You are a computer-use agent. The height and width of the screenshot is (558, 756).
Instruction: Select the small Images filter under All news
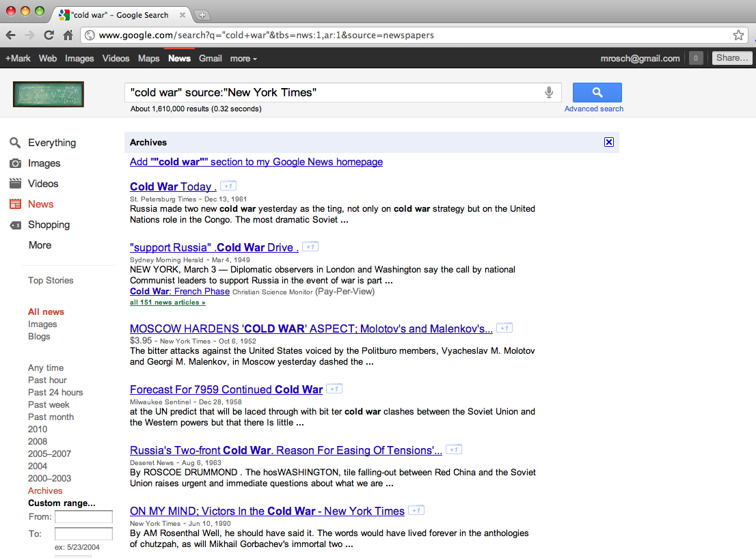[x=42, y=324]
